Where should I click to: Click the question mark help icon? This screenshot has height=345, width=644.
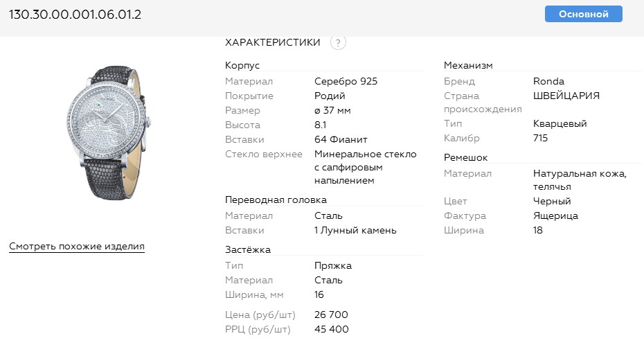338,42
